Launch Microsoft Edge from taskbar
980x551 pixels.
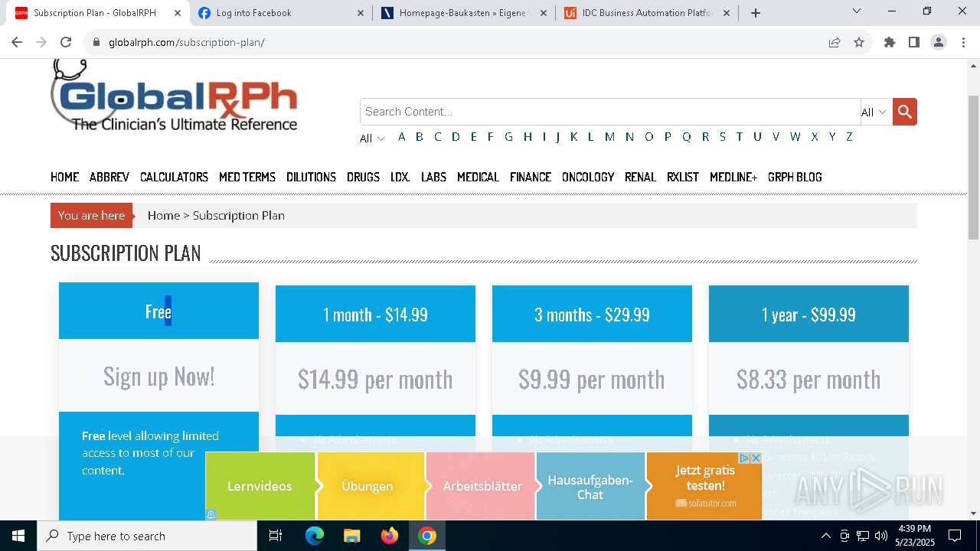[x=315, y=536]
